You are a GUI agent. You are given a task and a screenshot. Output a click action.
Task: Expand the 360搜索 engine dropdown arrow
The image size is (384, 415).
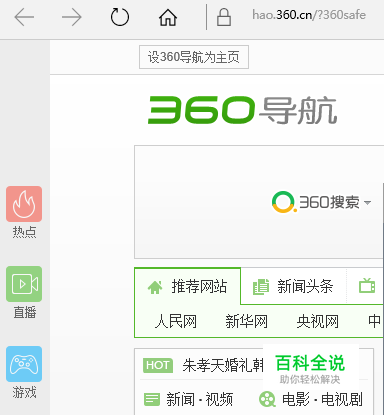[367, 202]
